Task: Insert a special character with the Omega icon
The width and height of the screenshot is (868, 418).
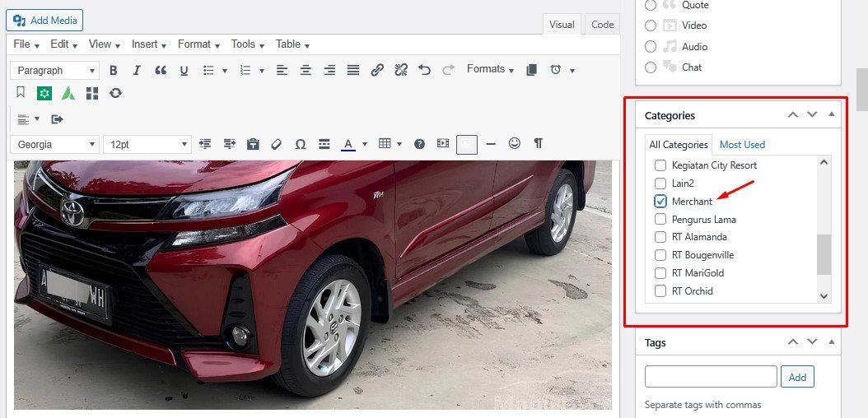Action: pos(301,144)
